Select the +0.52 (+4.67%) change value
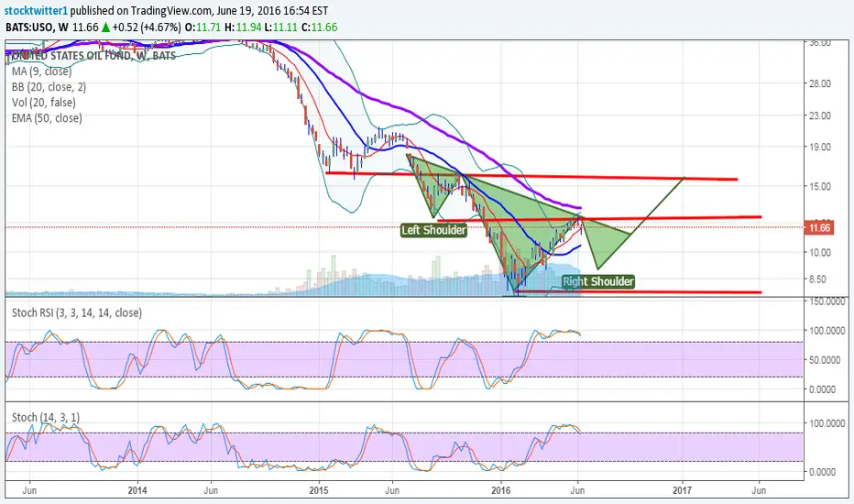 [x=147, y=27]
